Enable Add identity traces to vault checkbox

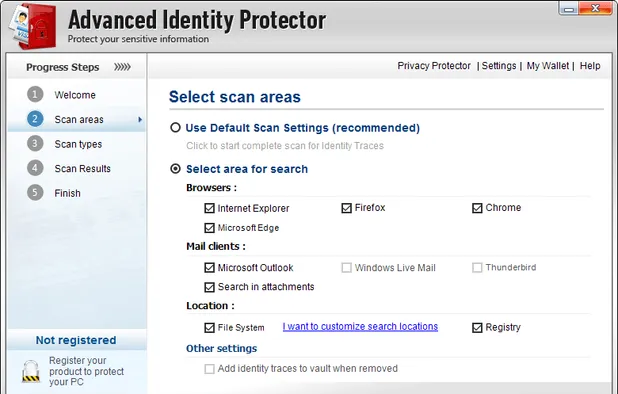209,369
